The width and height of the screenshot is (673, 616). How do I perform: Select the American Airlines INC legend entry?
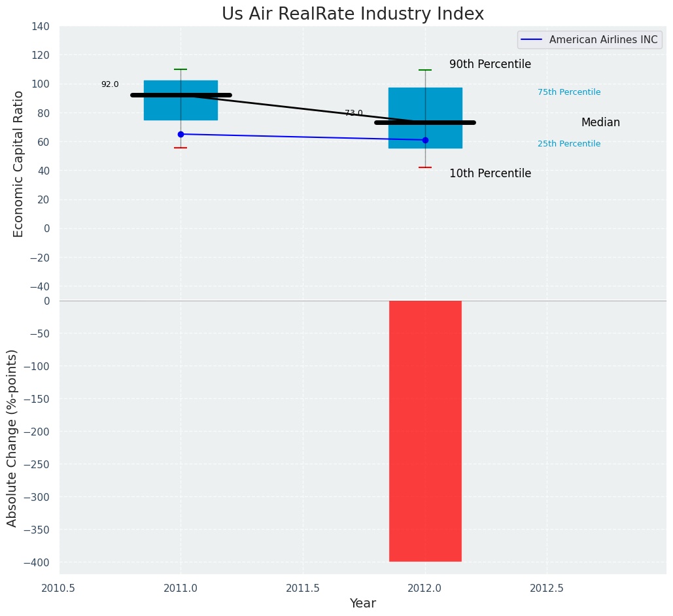pyautogui.click(x=602, y=40)
